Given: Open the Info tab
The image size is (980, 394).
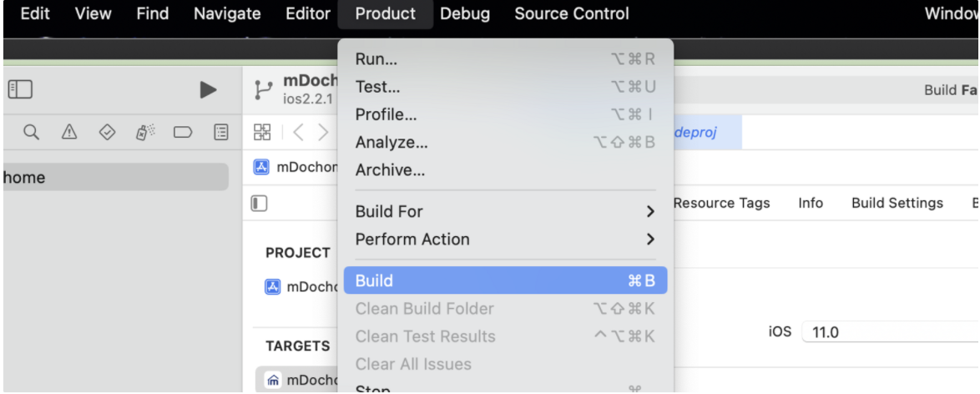Looking at the screenshot, I should (x=810, y=203).
